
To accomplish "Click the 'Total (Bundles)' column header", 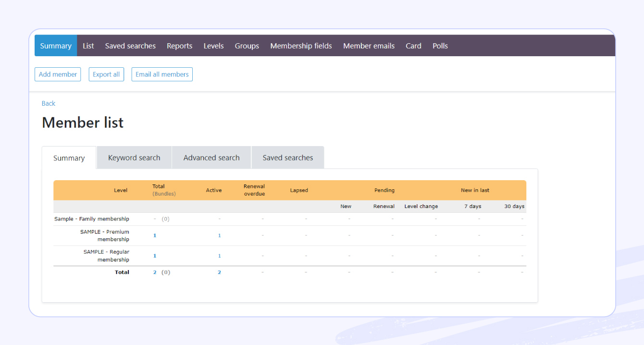I will (164, 190).
